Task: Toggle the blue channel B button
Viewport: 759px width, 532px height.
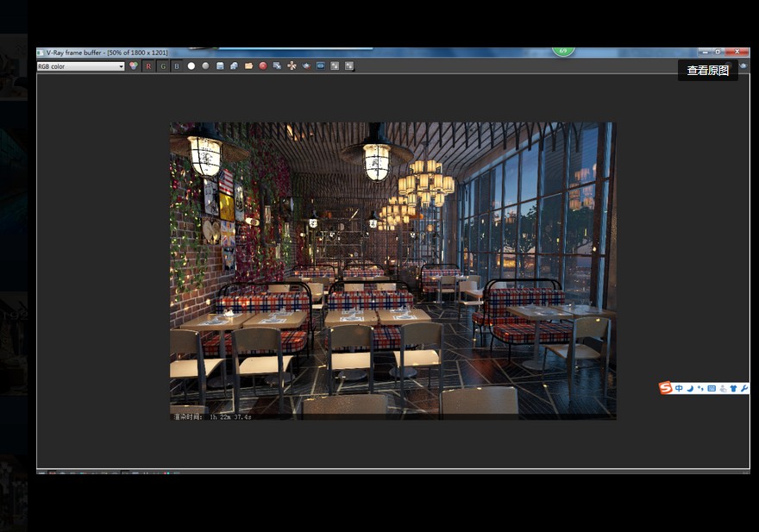Action: pyautogui.click(x=177, y=66)
